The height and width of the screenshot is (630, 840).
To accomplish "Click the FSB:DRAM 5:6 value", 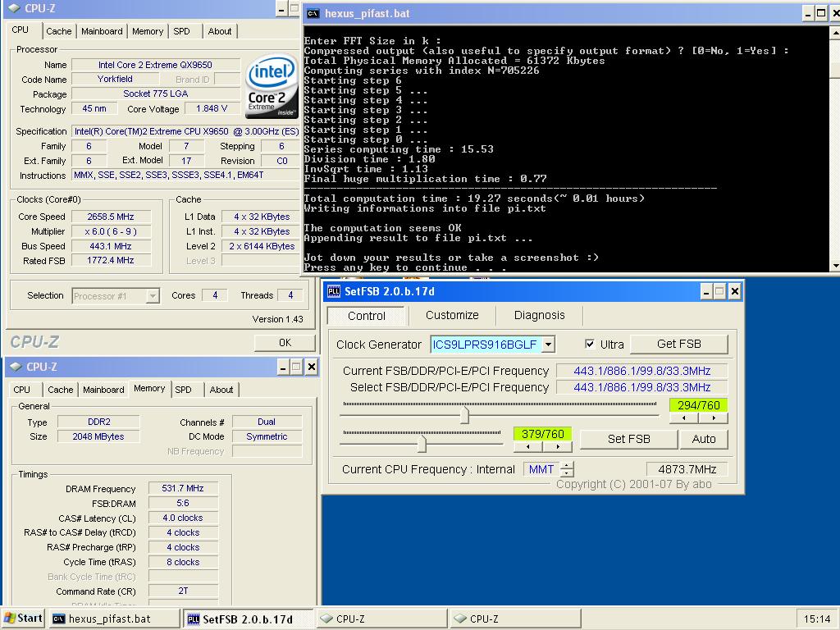I will pyautogui.click(x=183, y=503).
